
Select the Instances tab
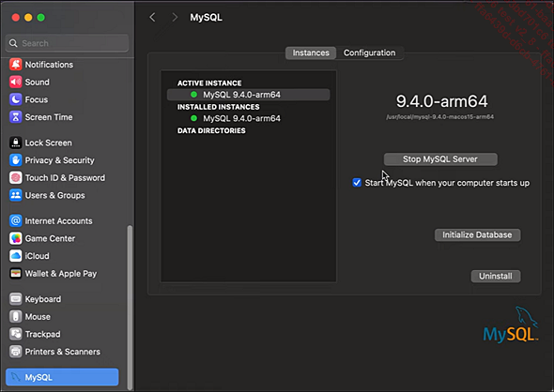pyautogui.click(x=311, y=53)
